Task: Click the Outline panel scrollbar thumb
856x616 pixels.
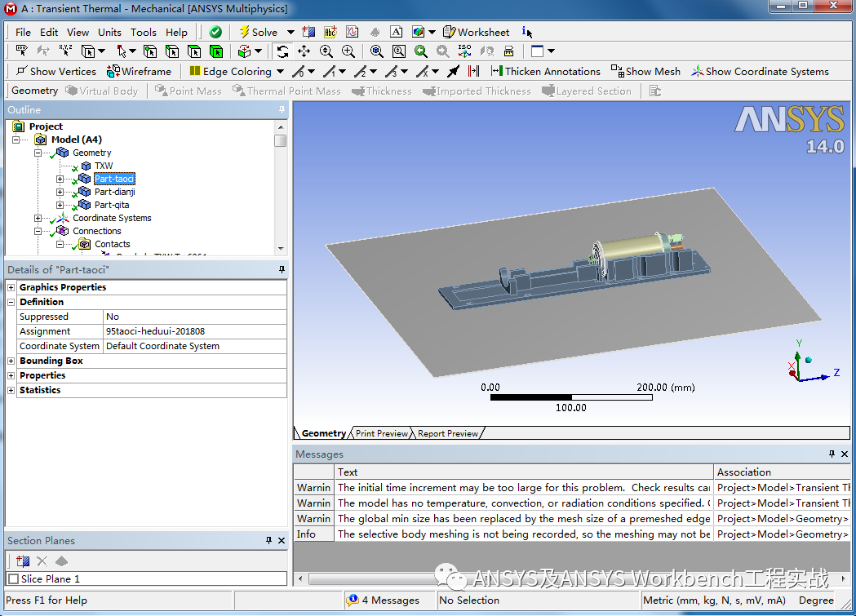Action: pos(281,141)
